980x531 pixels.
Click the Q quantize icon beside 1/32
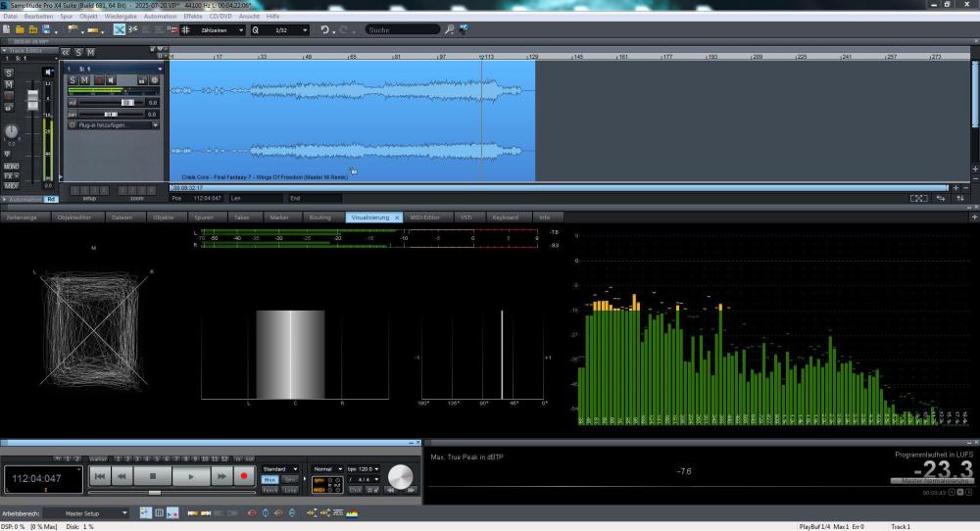(255, 29)
